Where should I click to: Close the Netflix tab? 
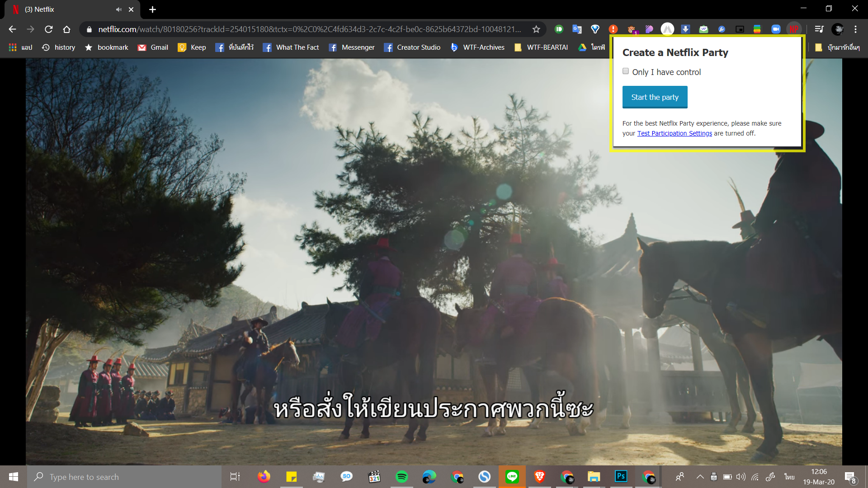tap(131, 9)
